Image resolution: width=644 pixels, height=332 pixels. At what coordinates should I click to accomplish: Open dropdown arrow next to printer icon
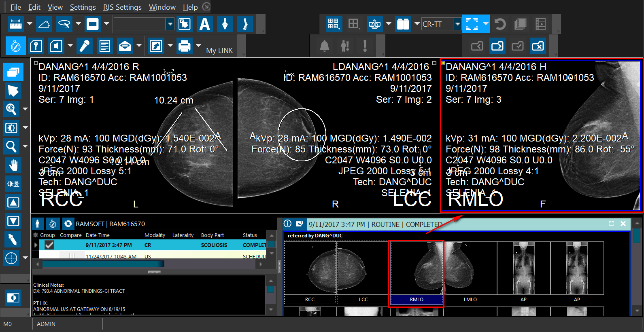tap(198, 46)
